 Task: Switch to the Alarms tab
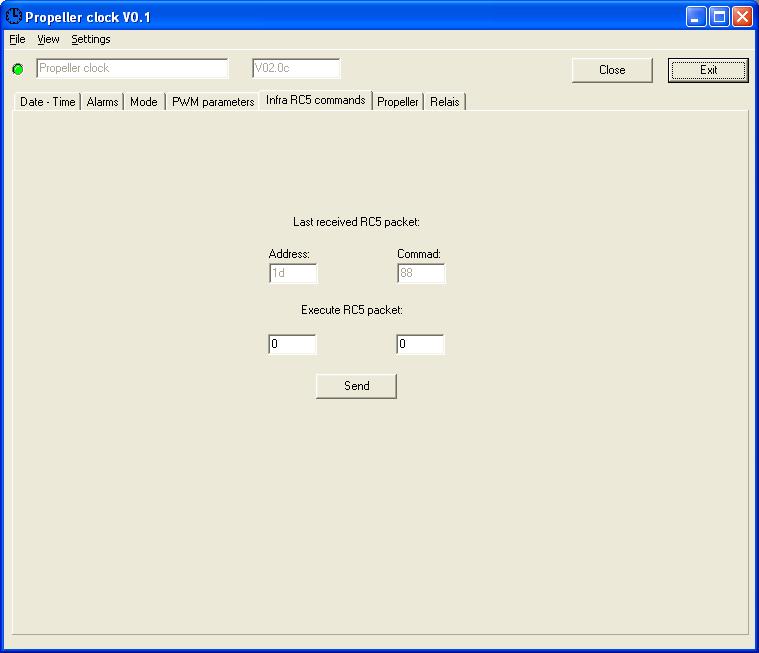click(102, 102)
